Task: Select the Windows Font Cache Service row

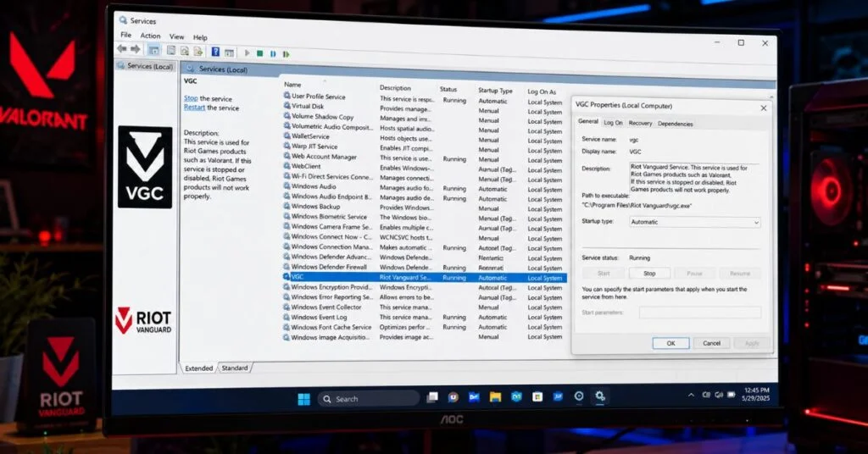Action: (425, 327)
